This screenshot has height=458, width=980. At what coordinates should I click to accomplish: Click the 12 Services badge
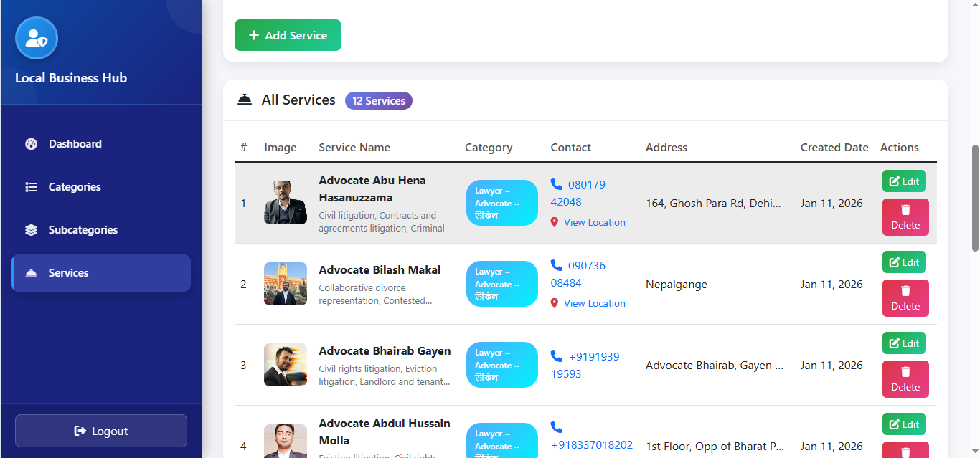(x=378, y=100)
